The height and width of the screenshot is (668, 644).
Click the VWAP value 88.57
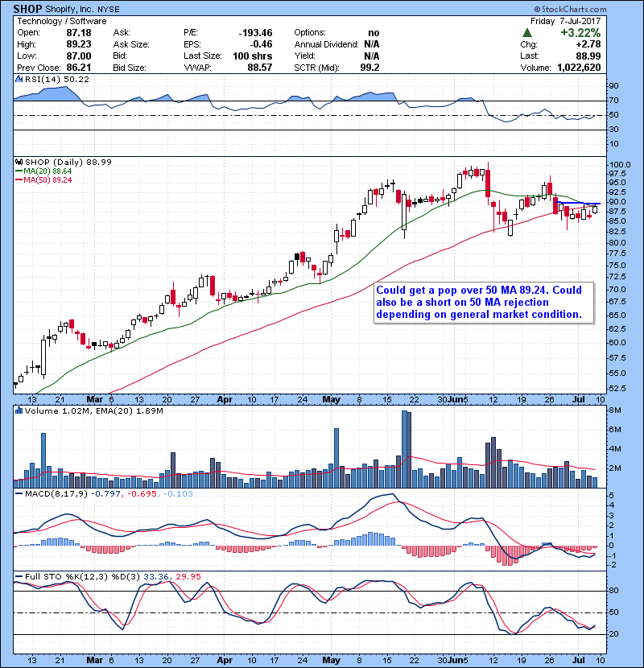click(x=259, y=68)
